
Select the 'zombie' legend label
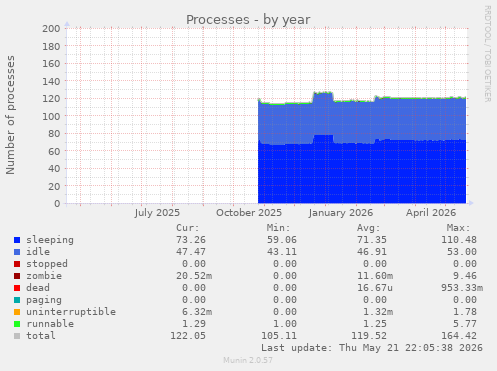pyautogui.click(x=44, y=276)
